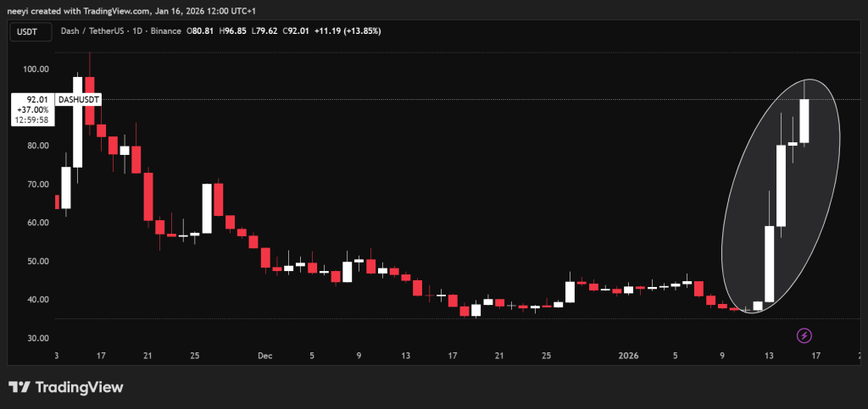
Task: Click the 70.00 price axis label
Action: tap(38, 184)
